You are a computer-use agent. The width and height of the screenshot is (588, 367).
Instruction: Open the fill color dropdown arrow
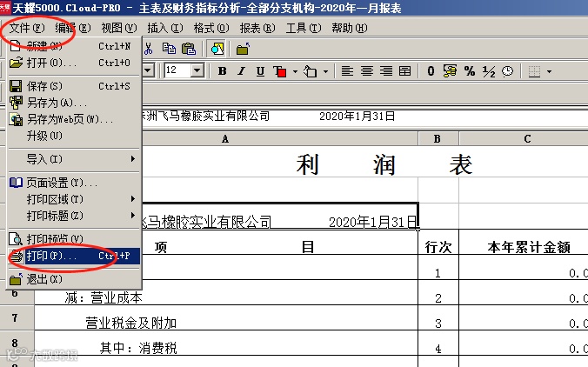coord(325,71)
